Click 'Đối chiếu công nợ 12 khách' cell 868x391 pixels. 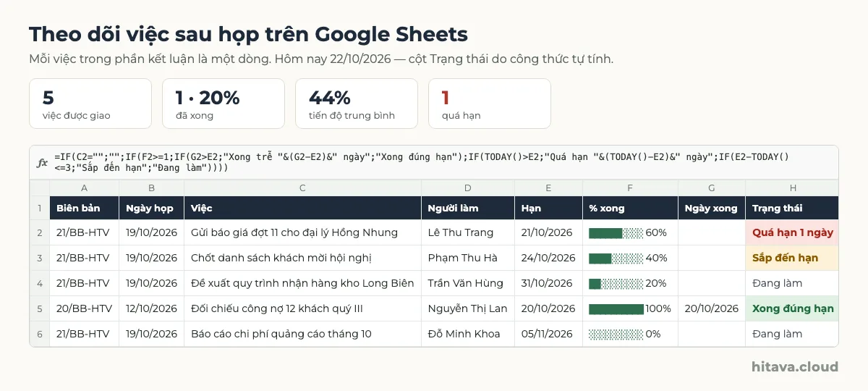tap(303, 308)
